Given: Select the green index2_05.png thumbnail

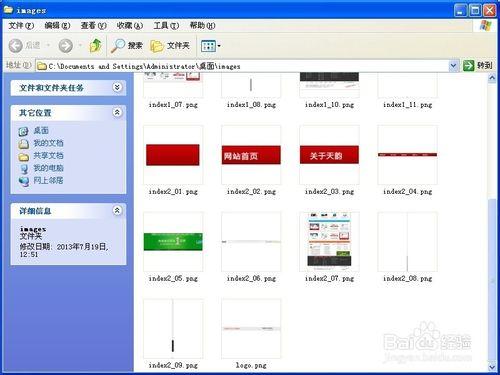Looking at the screenshot, I should coord(173,242).
